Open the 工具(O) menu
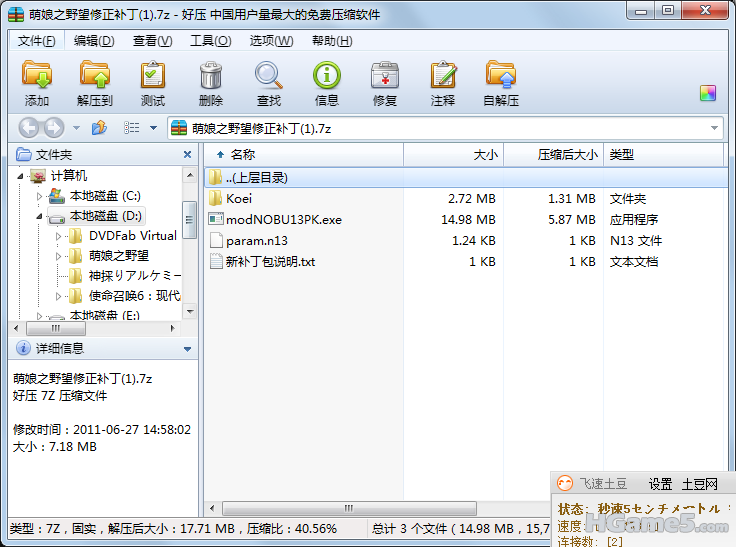This screenshot has height=547, width=736. tap(210, 41)
